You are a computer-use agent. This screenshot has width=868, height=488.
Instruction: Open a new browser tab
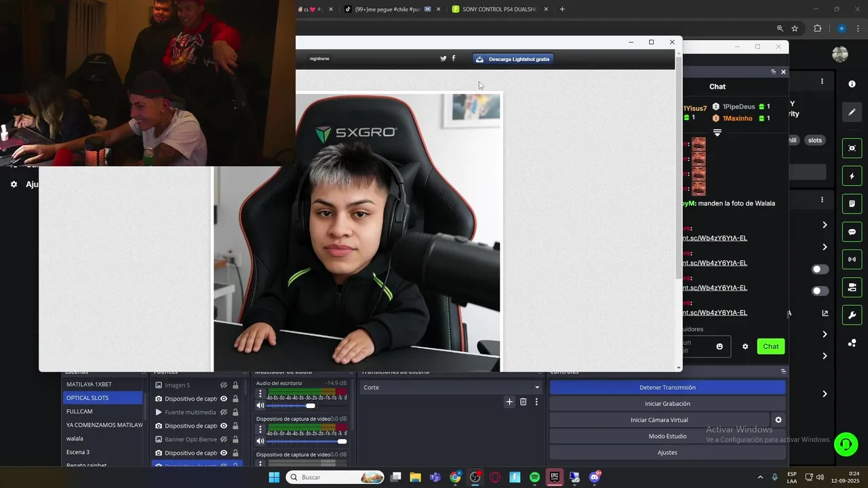[562, 9]
